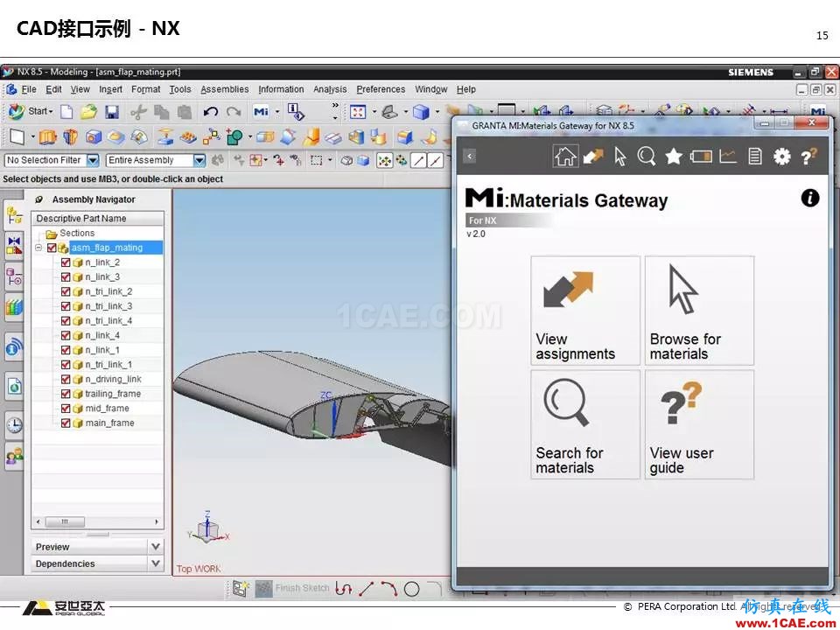Toggle checkbox for n_link_3
This screenshot has height=630, width=840.
[66, 277]
